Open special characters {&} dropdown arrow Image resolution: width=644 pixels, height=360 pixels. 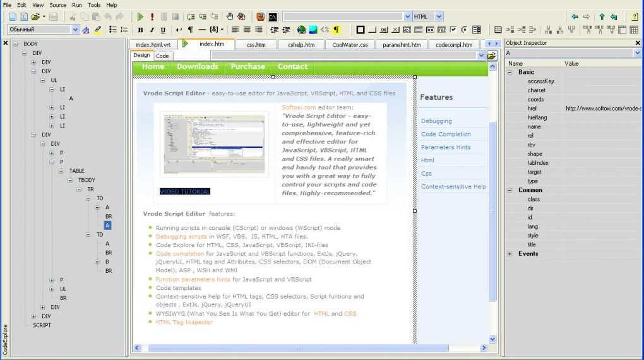click(222, 30)
